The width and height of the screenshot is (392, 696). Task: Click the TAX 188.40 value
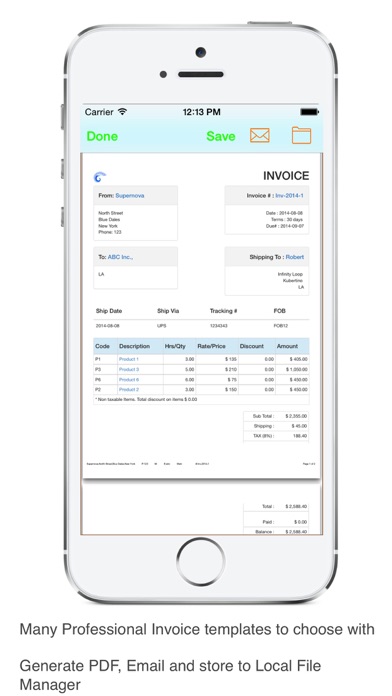300,436
